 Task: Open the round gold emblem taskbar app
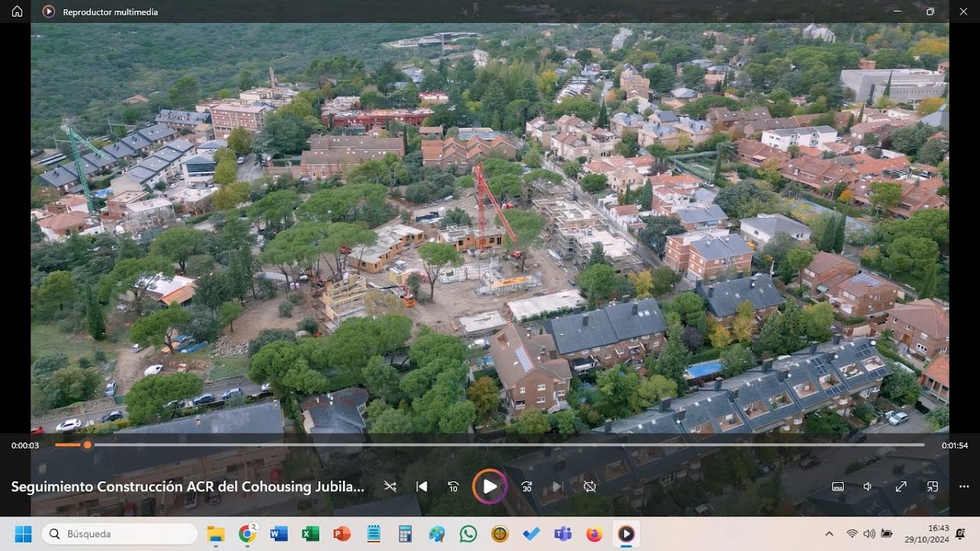[x=500, y=533]
